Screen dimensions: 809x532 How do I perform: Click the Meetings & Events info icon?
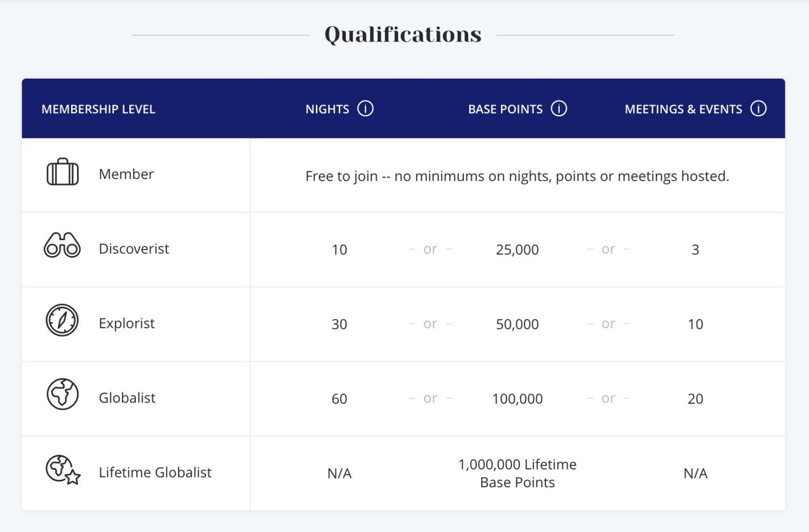click(x=758, y=108)
